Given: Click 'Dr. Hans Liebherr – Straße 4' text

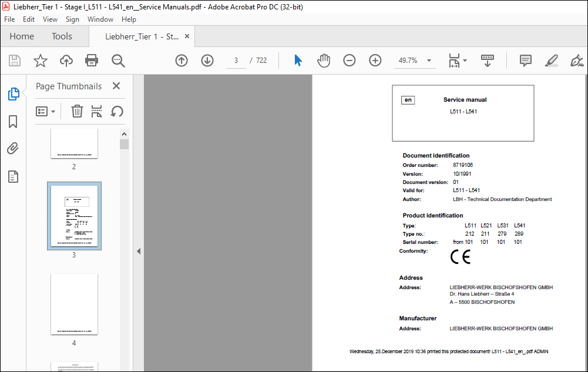Looking at the screenshot, I should [482, 294].
